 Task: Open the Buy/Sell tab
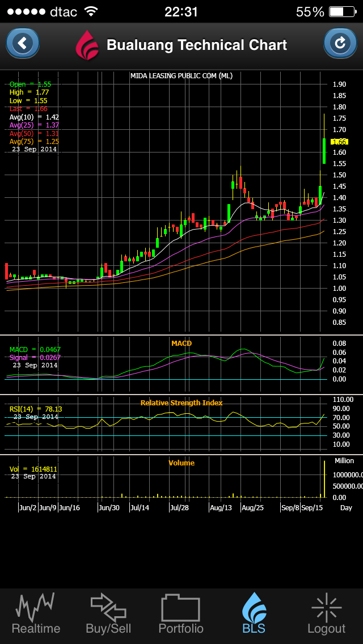[x=108, y=613]
